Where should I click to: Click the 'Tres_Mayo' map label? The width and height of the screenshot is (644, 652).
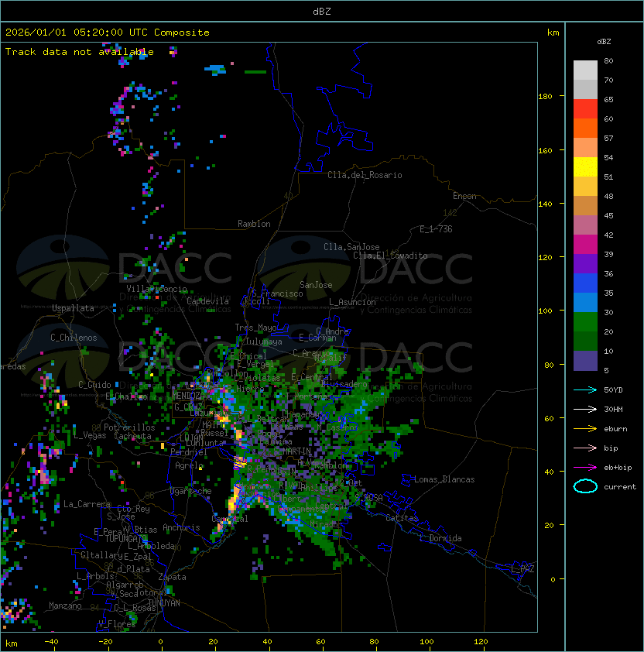pyautogui.click(x=255, y=328)
